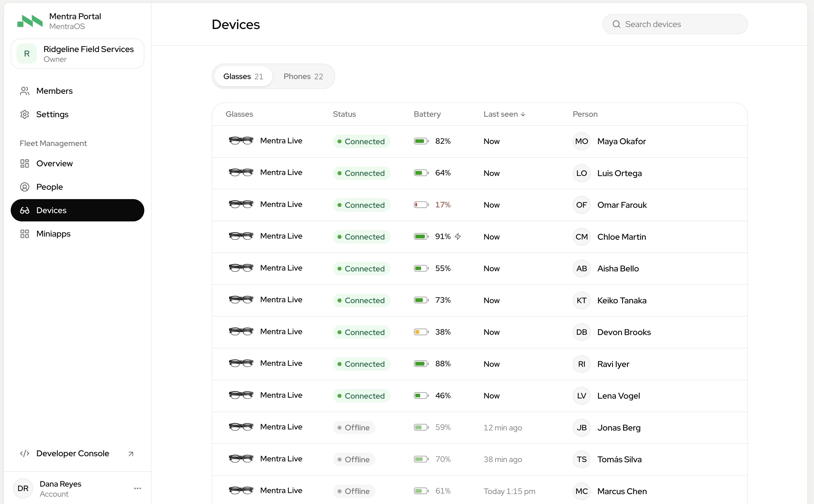The image size is (814, 504).
Task: Click the 82% battery icon
Action: (421, 141)
